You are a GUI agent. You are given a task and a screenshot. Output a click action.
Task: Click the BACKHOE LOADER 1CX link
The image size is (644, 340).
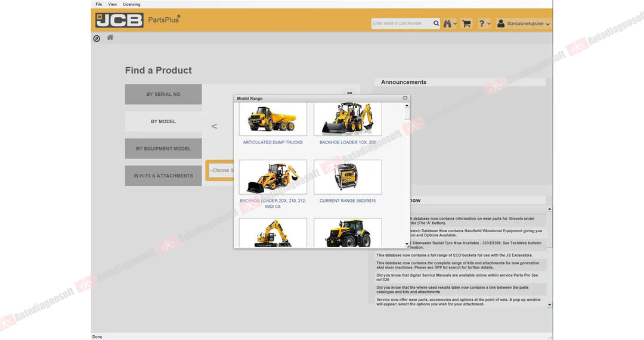pos(348,142)
